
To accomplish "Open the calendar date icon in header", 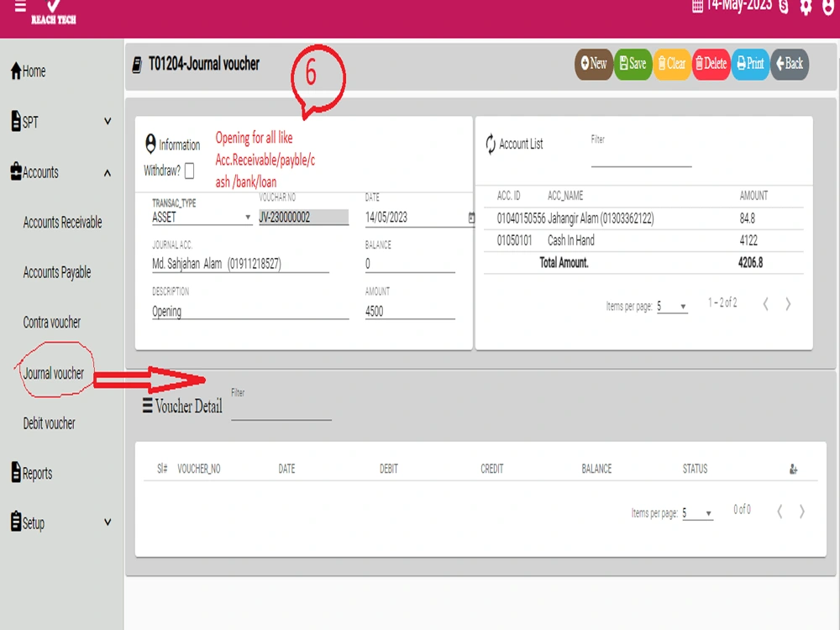I will point(697,7).
